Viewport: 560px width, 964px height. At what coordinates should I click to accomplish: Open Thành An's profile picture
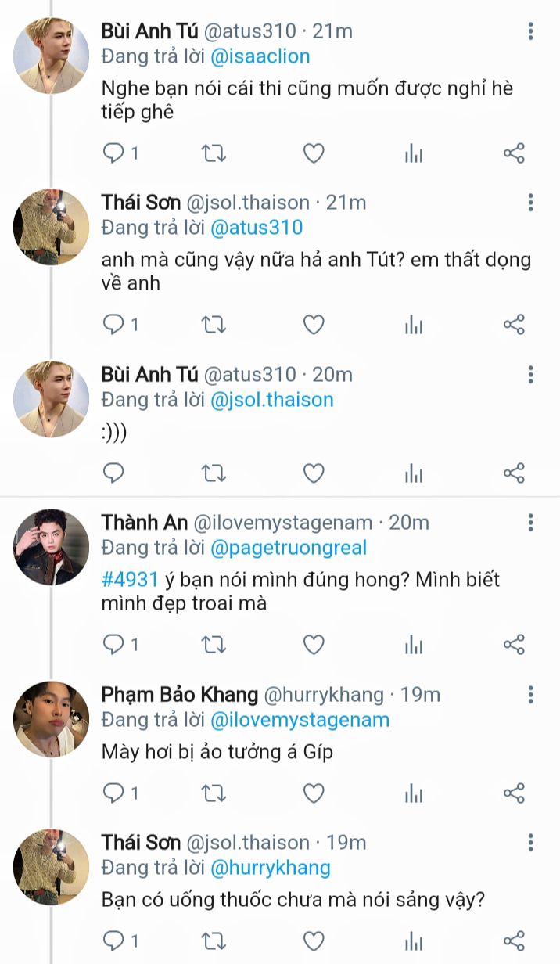pyautogui.click(x=51, y=547)
